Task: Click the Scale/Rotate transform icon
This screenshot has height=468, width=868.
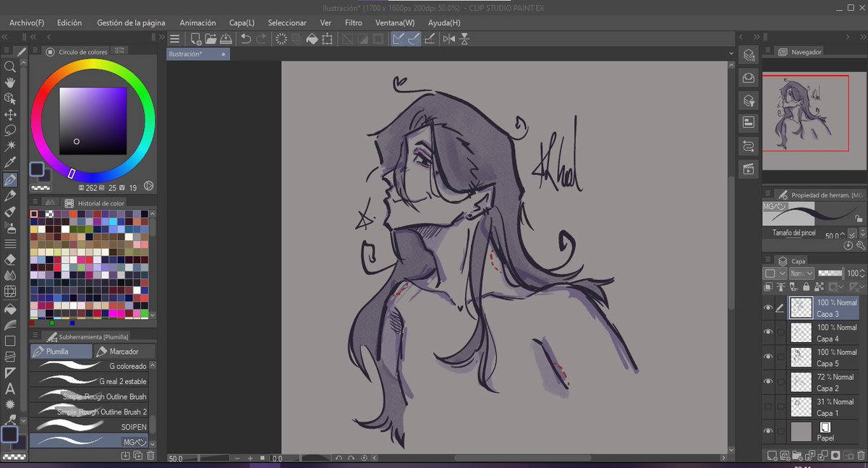Action: (328, 39)
